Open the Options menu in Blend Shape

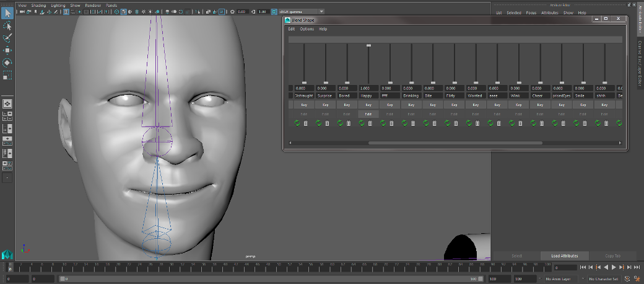[307, 29]
